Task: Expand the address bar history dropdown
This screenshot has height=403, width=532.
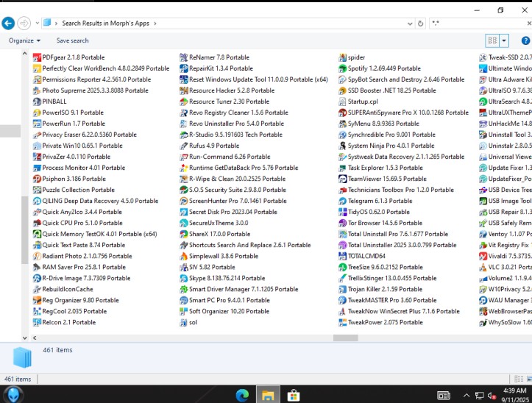Action: (410, 24)
